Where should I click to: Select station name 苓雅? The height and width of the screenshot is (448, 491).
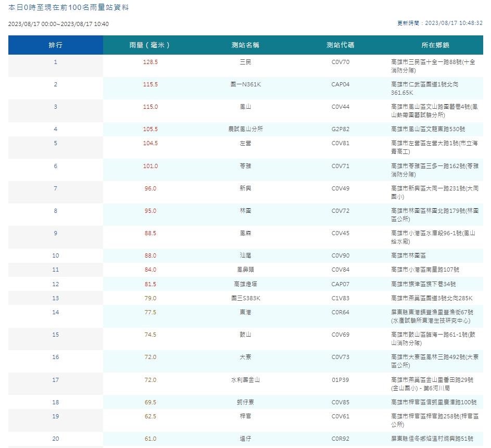[246, 166]
